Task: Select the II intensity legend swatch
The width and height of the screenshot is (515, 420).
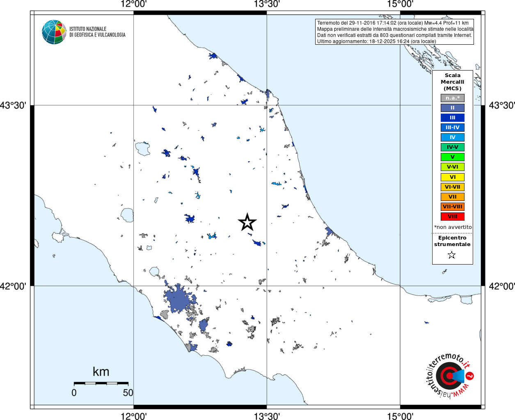Action: point(453,108)
